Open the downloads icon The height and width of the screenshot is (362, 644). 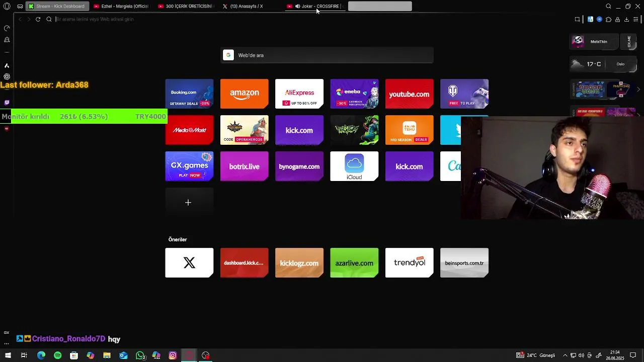tap(626, 20)
